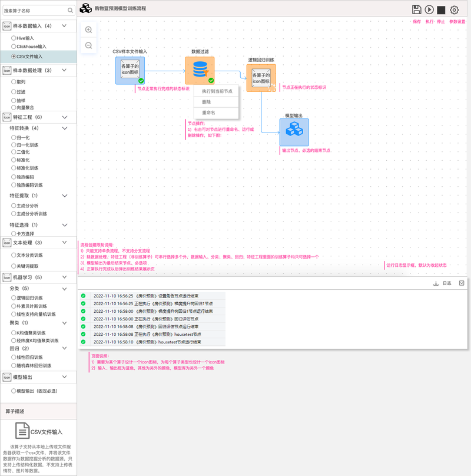
Task: Choose the 过滤 operator radio
Action: tap(14, 92)
